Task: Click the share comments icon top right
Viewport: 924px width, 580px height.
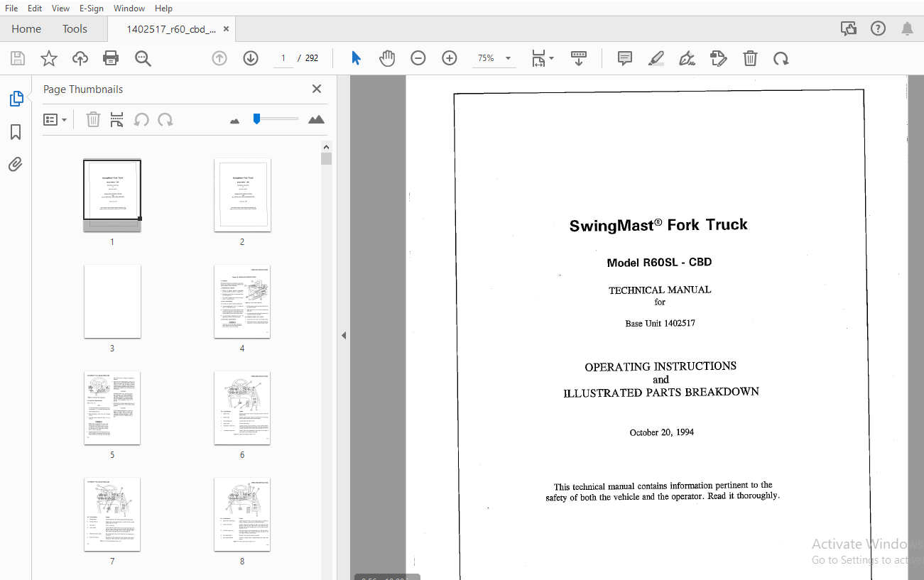Action: tap(849, 28)
